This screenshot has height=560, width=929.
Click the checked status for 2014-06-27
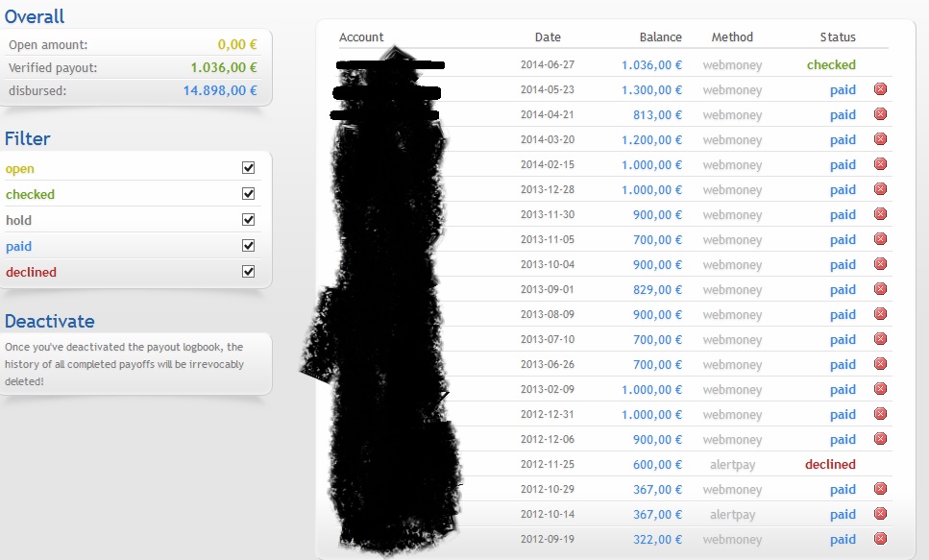coord(831,64)
